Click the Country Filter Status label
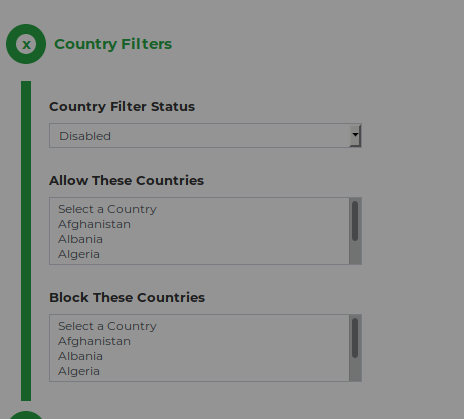Image resolution: width=464 pixels, height=419 pixels. click(122, 107)
